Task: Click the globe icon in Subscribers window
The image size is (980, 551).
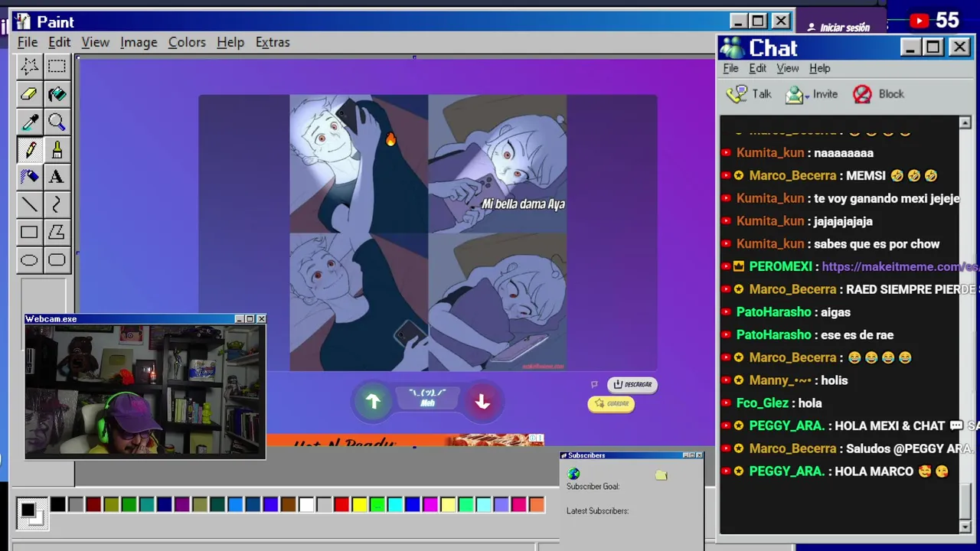Action: pos(573,474)
